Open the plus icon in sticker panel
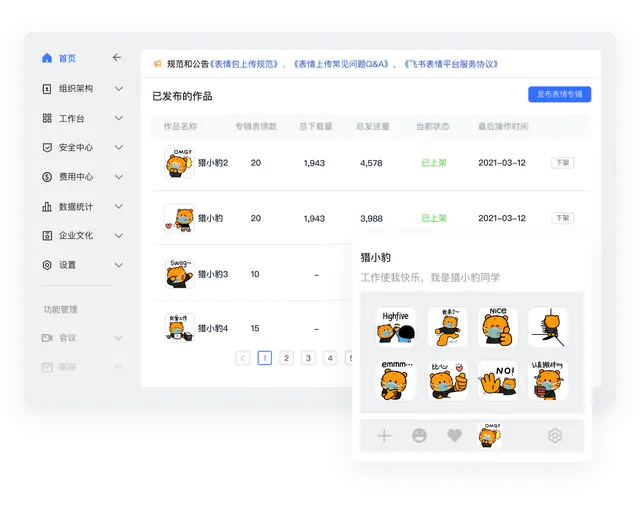 [384, 436]
